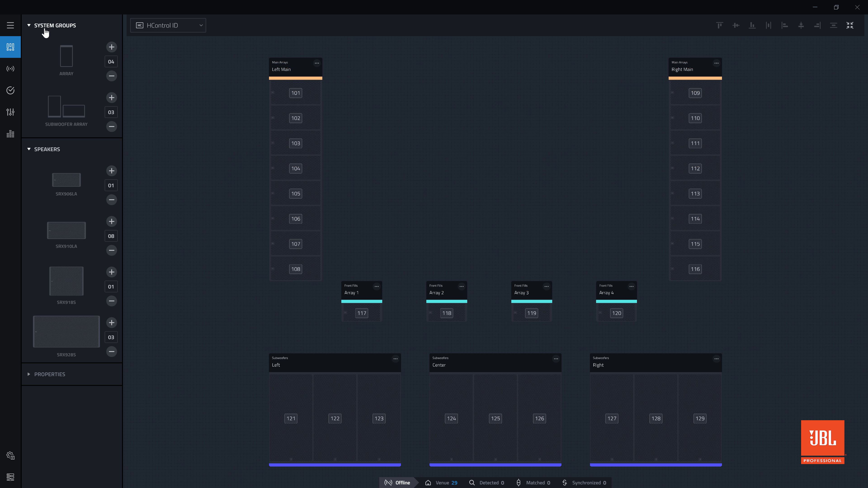Click the Align Vertical Centers toolbar icon
This screenshot has height=488, width=868.
(736, 25)
